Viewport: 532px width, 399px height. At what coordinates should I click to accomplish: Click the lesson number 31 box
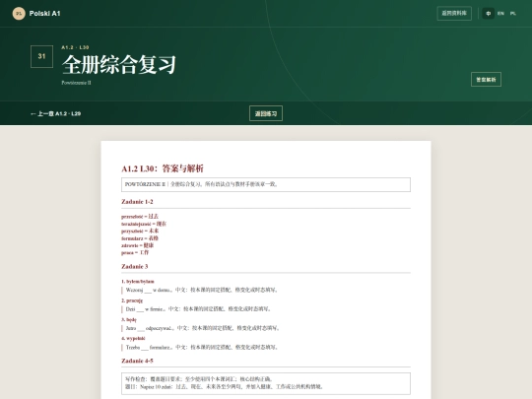(x=41, y=56)
